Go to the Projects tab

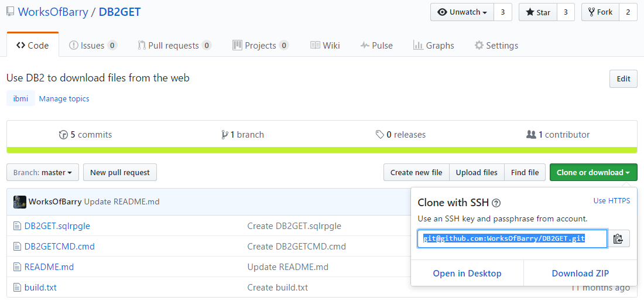[x=261, y=45]
